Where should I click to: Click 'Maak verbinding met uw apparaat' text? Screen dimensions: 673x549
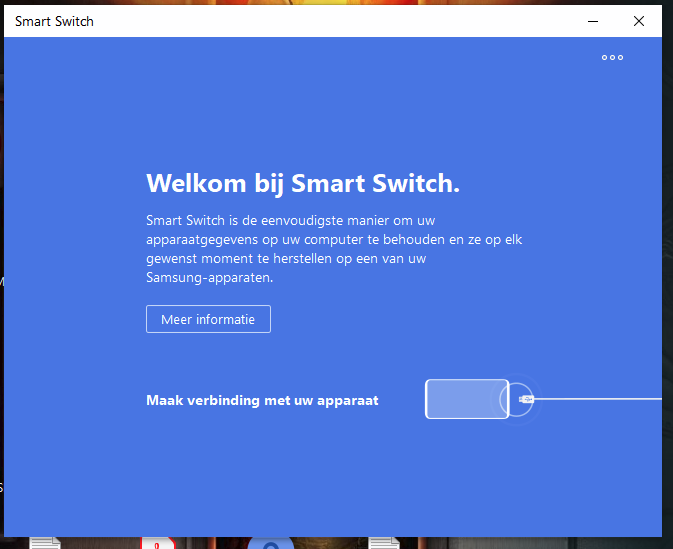(x=262, y=400)
